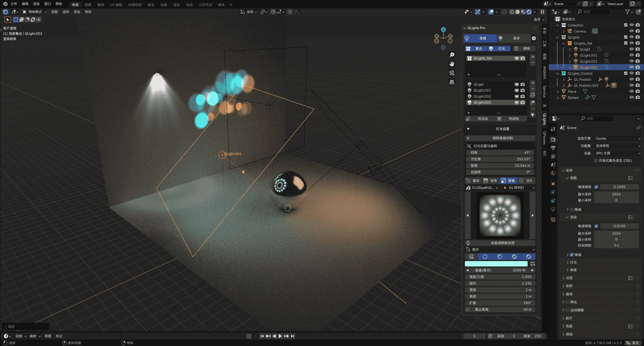644x346 pixels.
Task: Open World properties tab icon
Action: 553,173
